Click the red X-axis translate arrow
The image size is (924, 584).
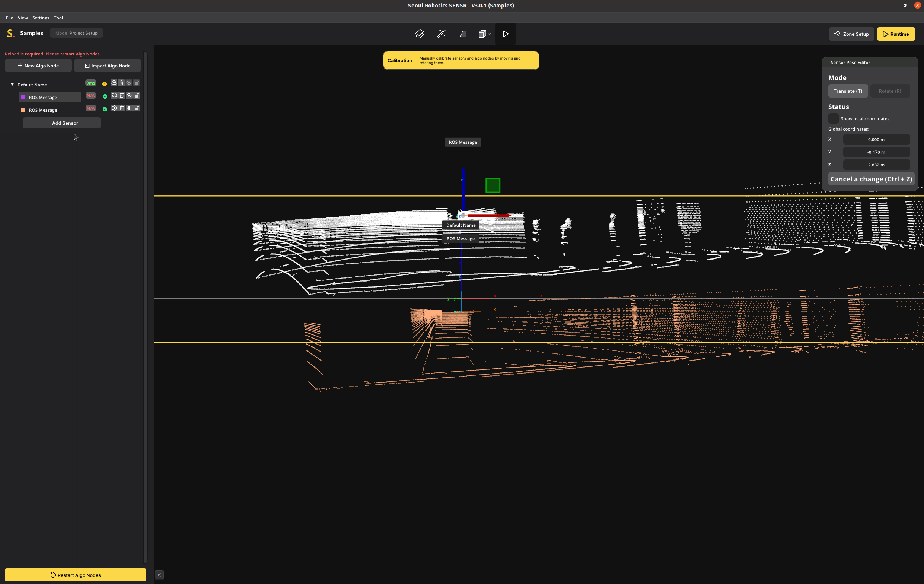click(489, 215)
